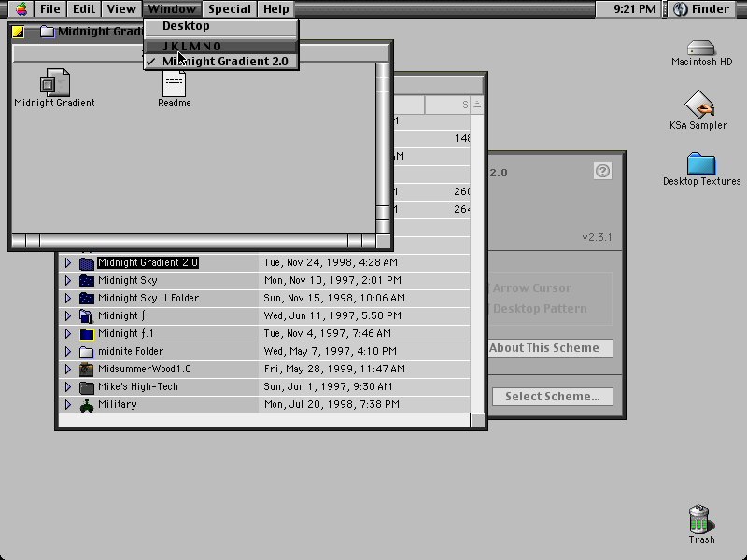Screen dimensions: 747x560
Task: Click the Mike's High-Tech folder icon
Action: click(x=86, y=386)
